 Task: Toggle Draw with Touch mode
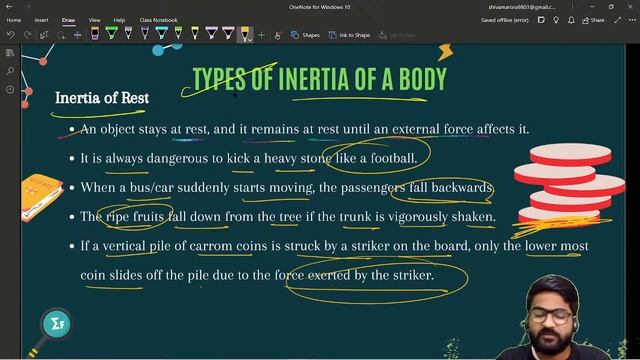click(278, 36)
